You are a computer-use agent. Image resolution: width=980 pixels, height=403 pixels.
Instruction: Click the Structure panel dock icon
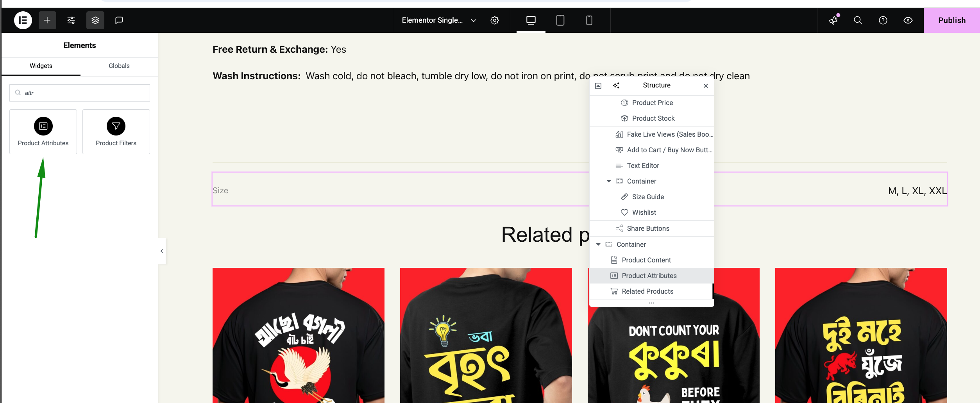point(598,86)
